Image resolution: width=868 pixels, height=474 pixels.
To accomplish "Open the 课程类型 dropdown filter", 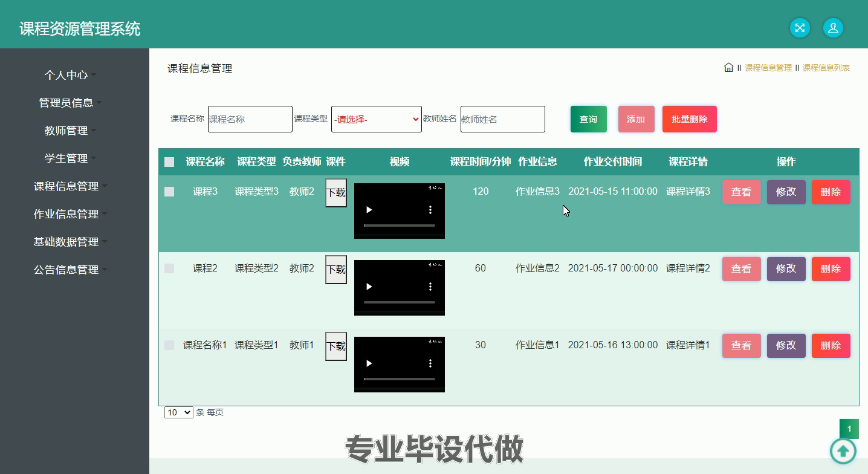I will click(x=377, y=119).
